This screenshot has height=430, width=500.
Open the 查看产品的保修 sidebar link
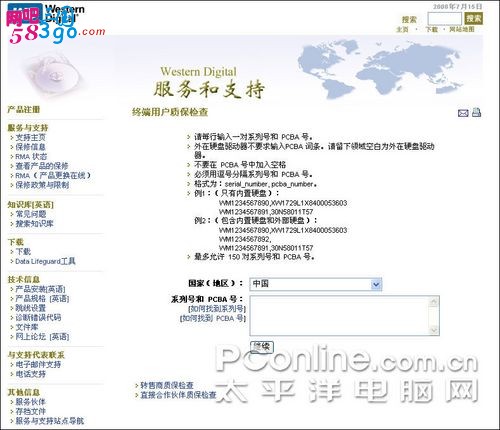pos(42,166)
